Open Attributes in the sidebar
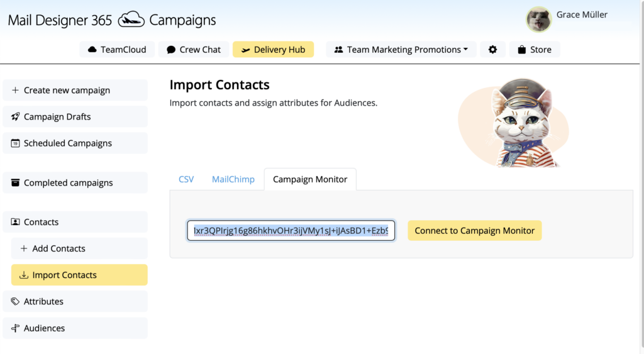644x354 pixels. pyautogui.click(x=75, y=301)
